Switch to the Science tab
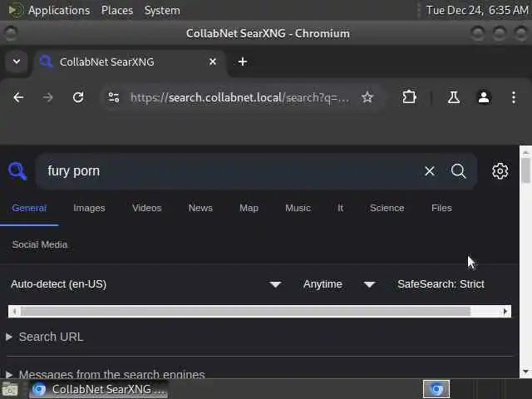 click(387, 208)
